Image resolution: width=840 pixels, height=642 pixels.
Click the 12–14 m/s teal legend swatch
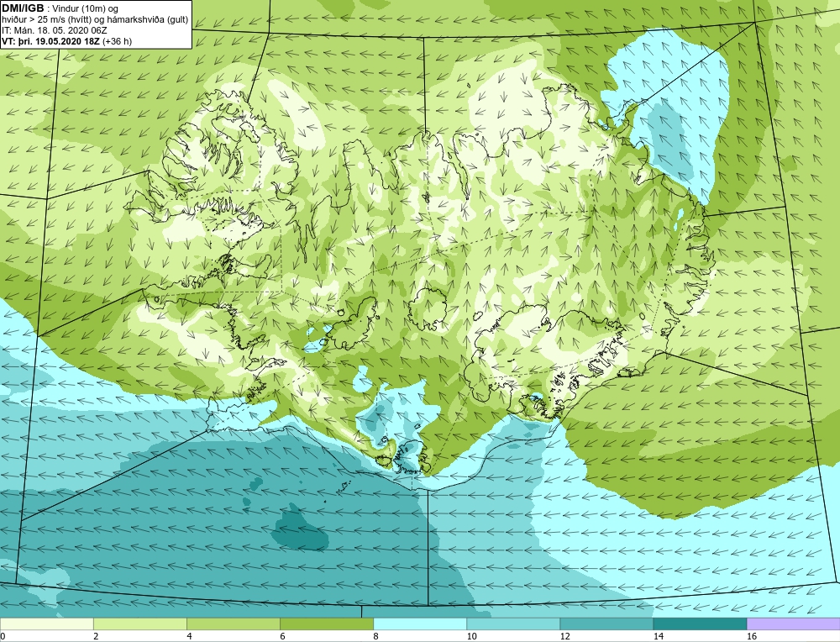[x=606, y=624]
